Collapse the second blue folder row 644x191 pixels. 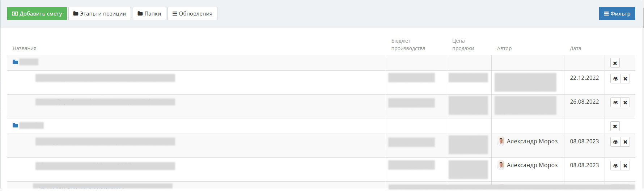pos(15,125)
